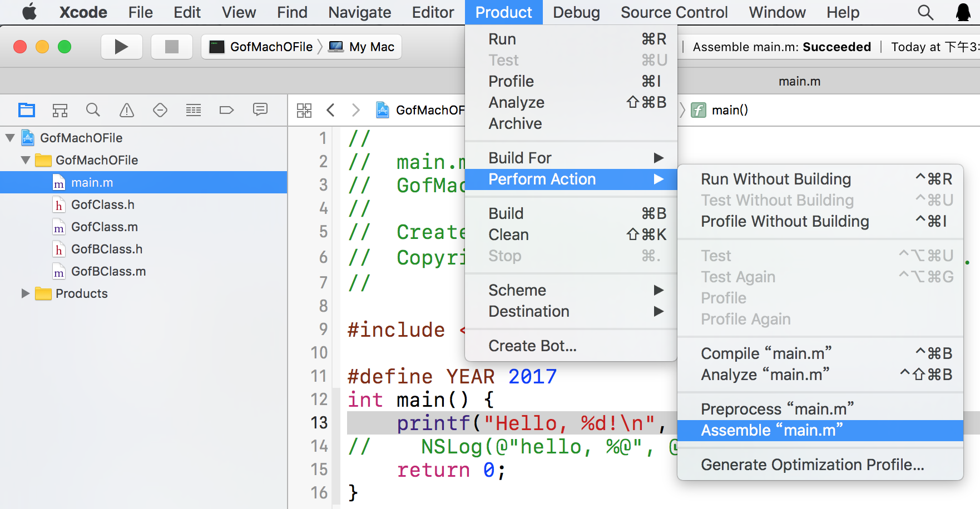Viewport: 980px width, 509px height.
Task: Open the Symbol navigator icon
Action: pos(60,110)
